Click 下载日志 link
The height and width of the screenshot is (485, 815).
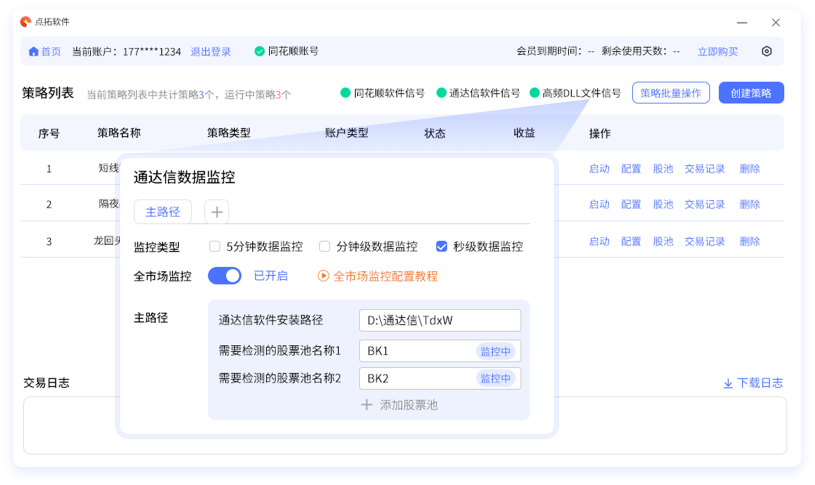[760, 383]
